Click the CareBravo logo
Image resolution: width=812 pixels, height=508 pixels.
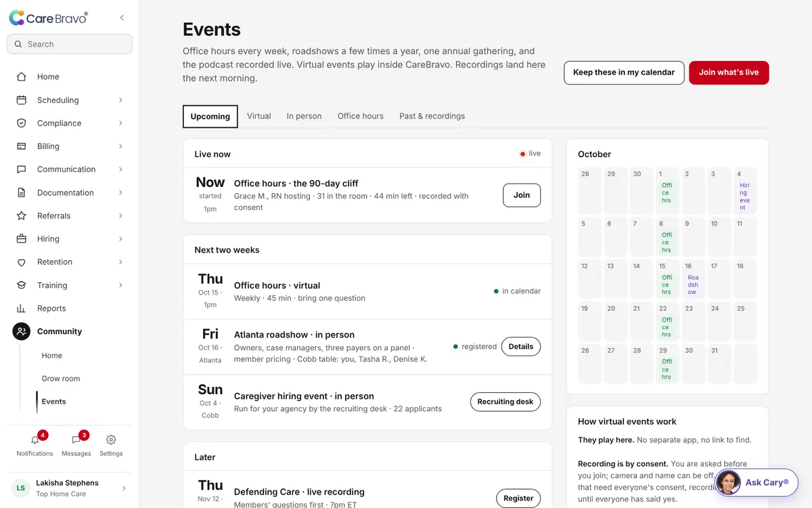[48, 18]
